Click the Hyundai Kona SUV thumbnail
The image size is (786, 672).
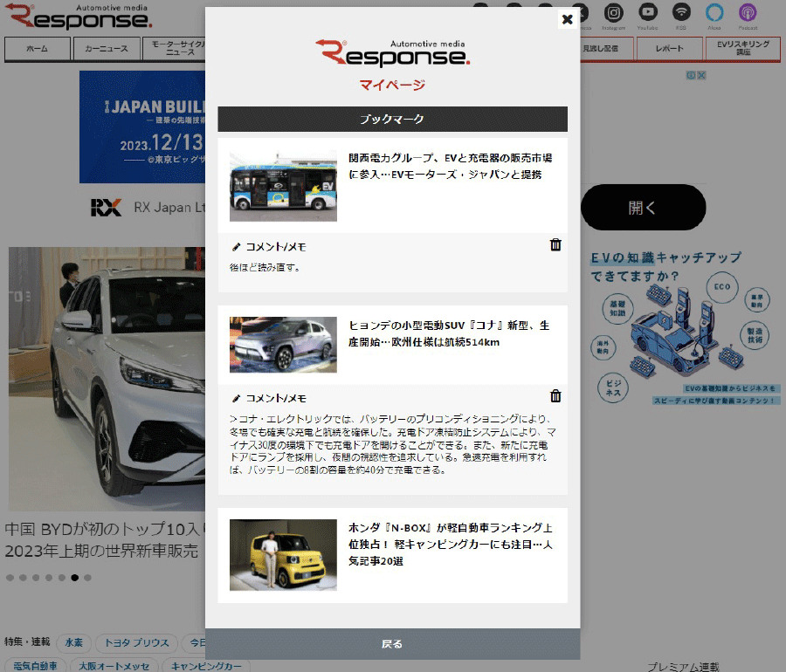click(283, 345)
